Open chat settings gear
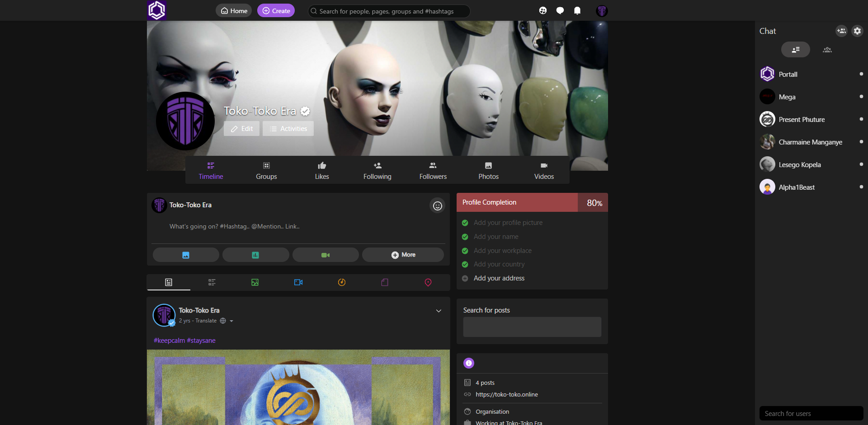This screenshot has width=868, height=425. tap(857, 31)
